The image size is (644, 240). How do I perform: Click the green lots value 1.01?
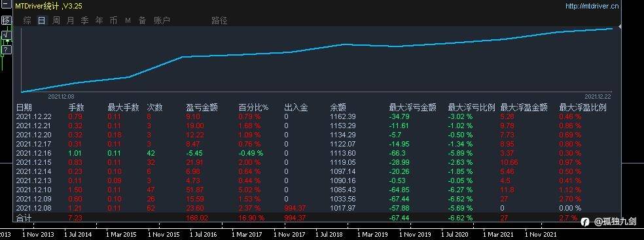[x=75, y=153]
